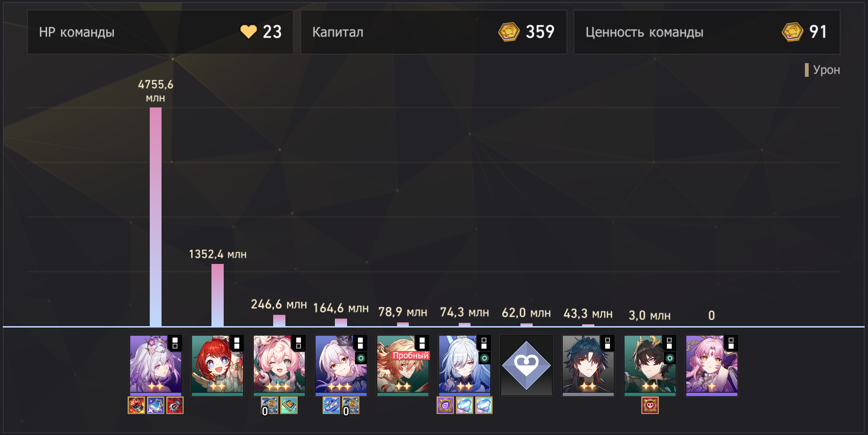Select the pink-haired winking three-star character
This screenshot has width=868, height=435.
pyautogui.click(x=279, y=365)
